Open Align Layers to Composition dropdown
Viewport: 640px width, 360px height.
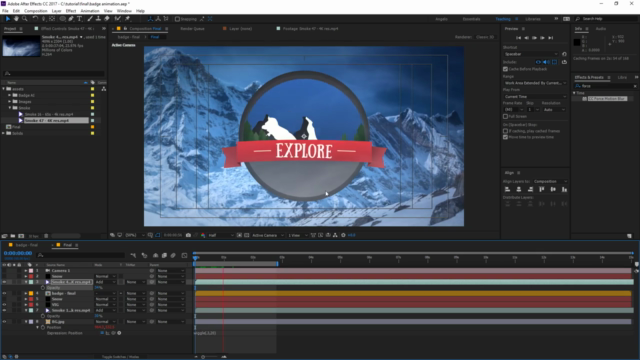click(x=550, y=182)
